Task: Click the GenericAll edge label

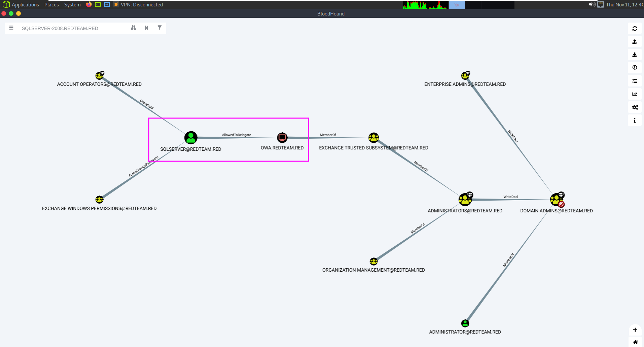Action: pyautogui.click(x=147, y=104)
